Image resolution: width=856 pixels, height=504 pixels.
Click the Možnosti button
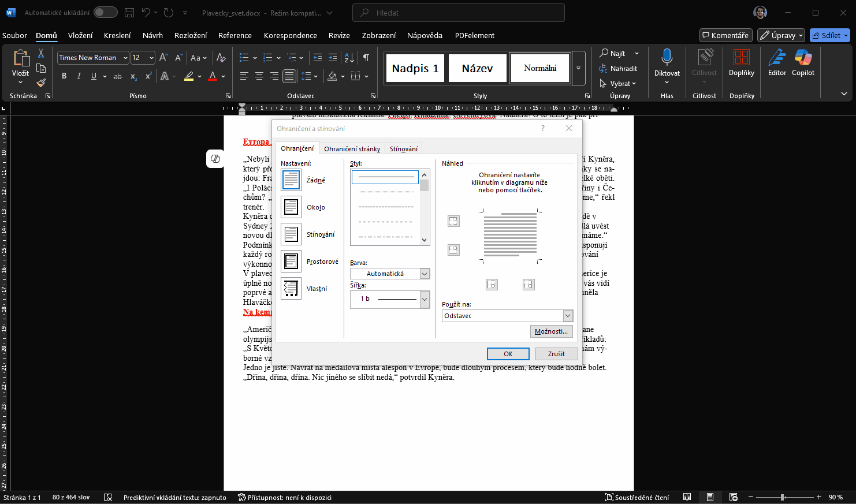point(551,331)
